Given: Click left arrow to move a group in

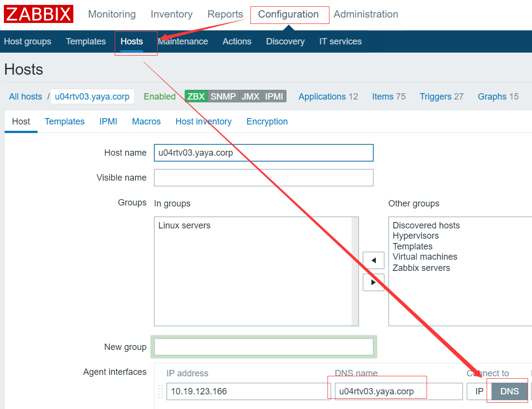Looking at the screenshot, I should [373, 260].
